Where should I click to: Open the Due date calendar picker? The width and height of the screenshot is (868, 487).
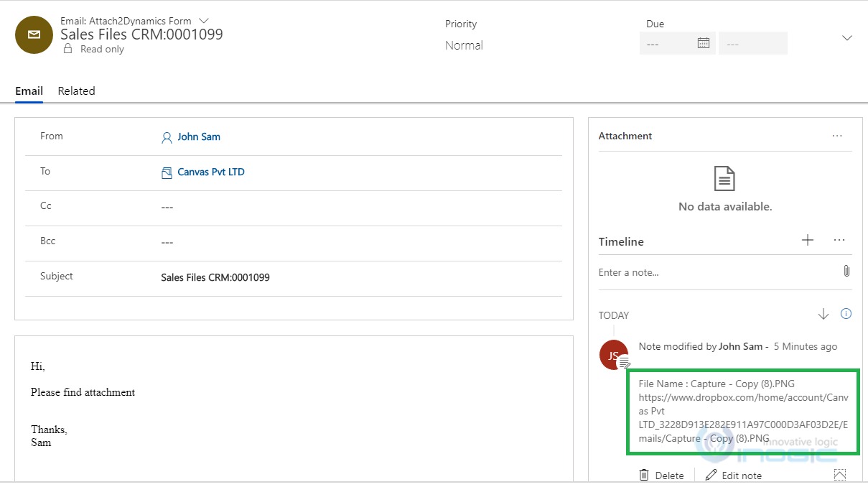tap(704, 43)
